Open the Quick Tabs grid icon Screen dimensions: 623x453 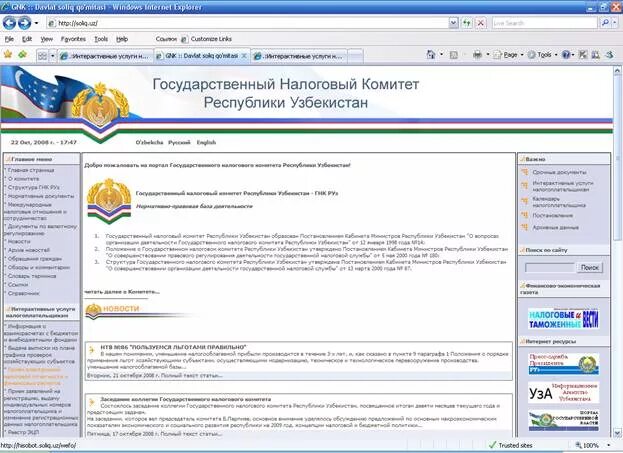(x=42, y=56)
